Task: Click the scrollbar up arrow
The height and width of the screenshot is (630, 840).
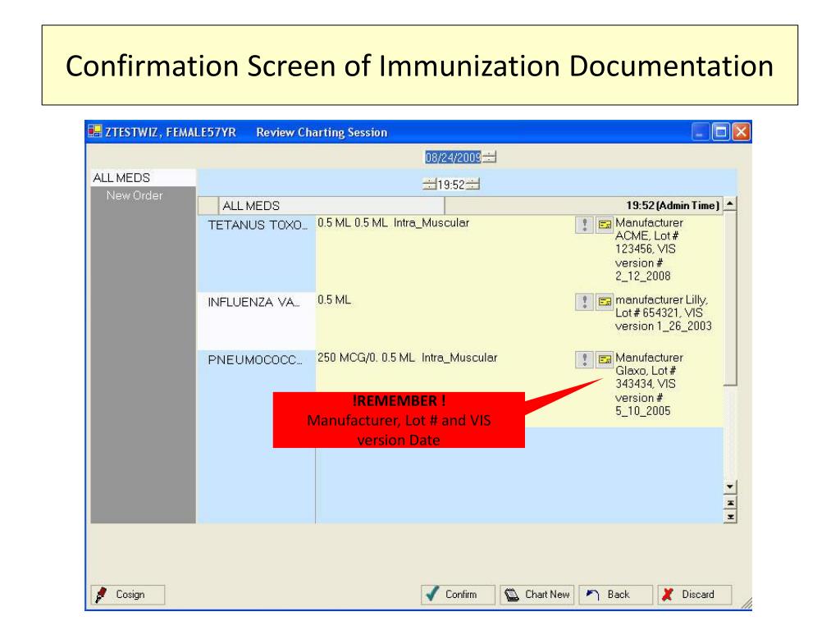Action: point(730,204)
